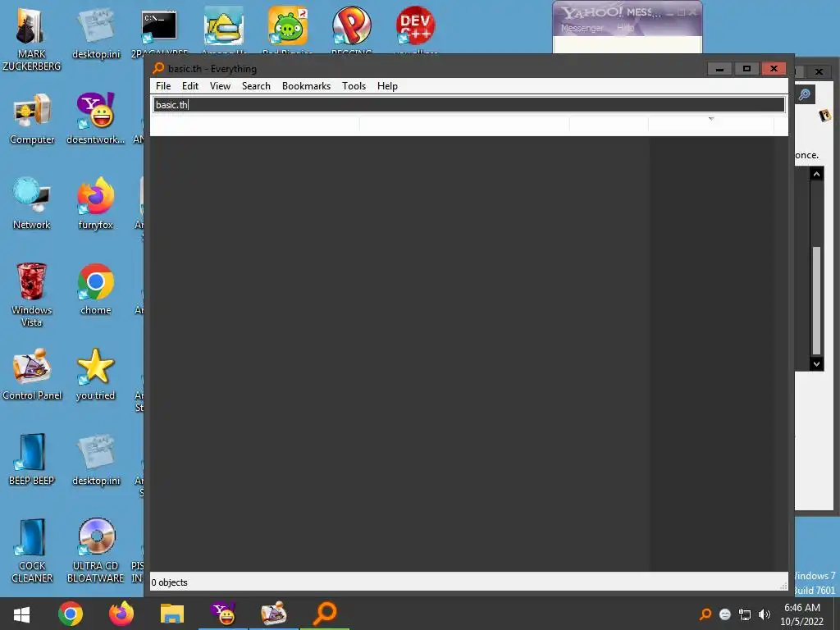The height and width of the screenshot is (630, 840).
Task: Click the scrollbar thumb in the background window
Action: [816, 300]
